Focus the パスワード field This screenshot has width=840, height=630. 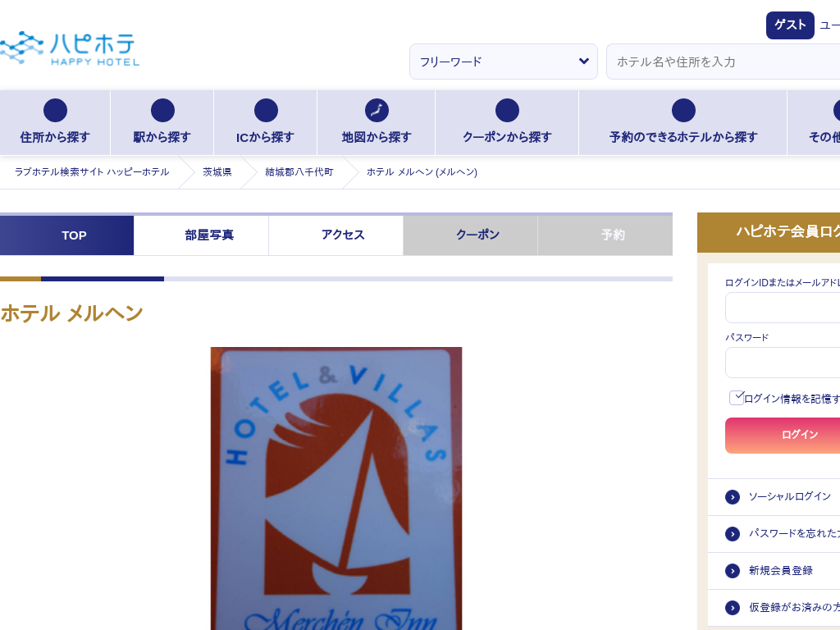[783, 363]
